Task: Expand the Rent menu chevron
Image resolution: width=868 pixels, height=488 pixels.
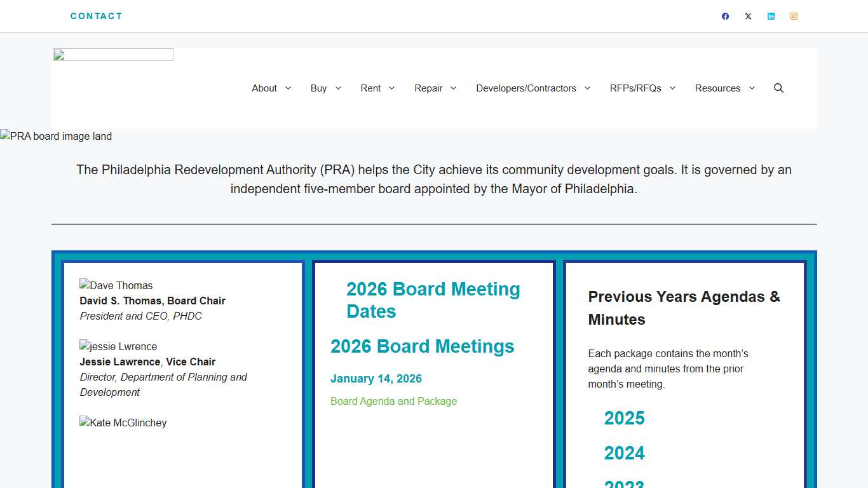Action: 391,88
